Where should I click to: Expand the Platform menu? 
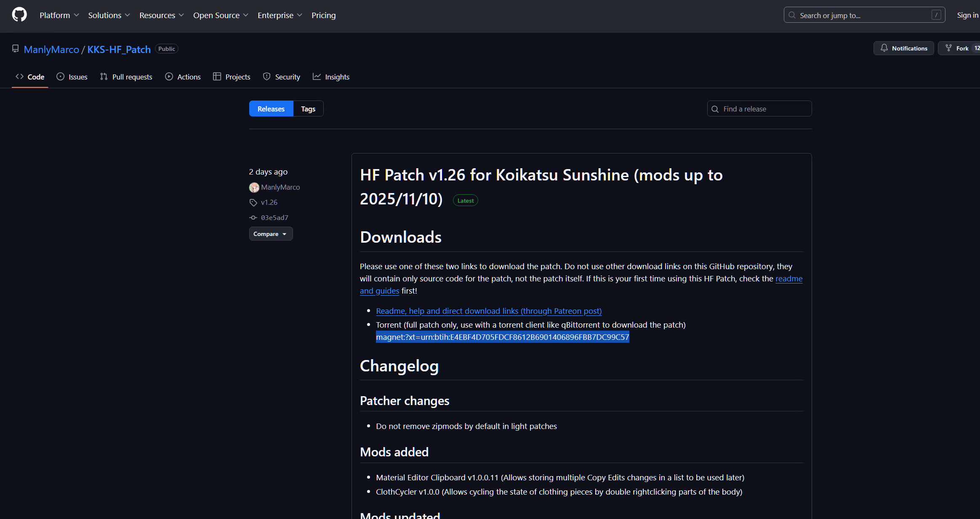pyautogui.click(x=59, y=15)
